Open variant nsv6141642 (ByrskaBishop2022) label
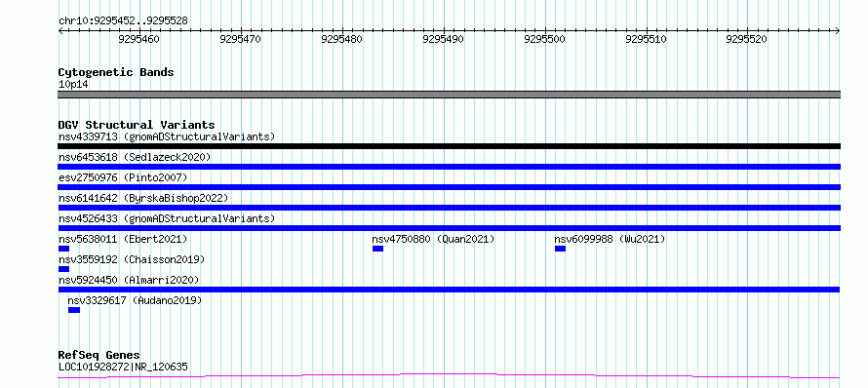This screenshot has width=868, height=388. pyautogui.click(x=143, y=198)
